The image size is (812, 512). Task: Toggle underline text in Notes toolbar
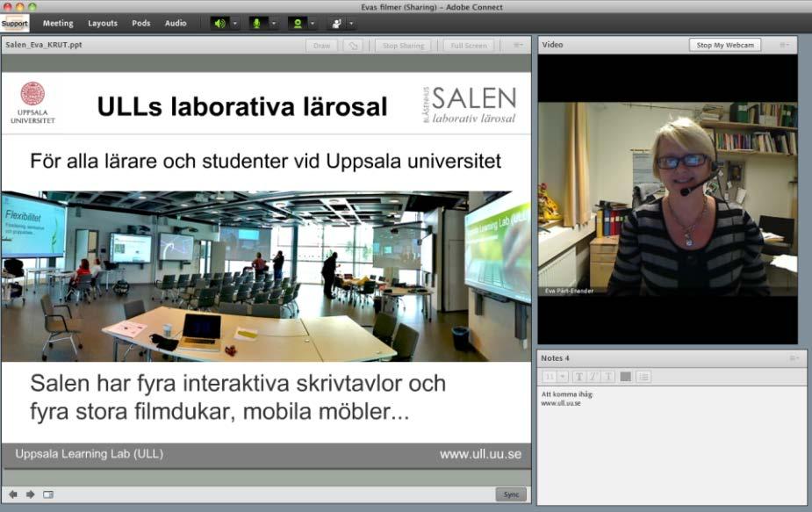[608, 377]
